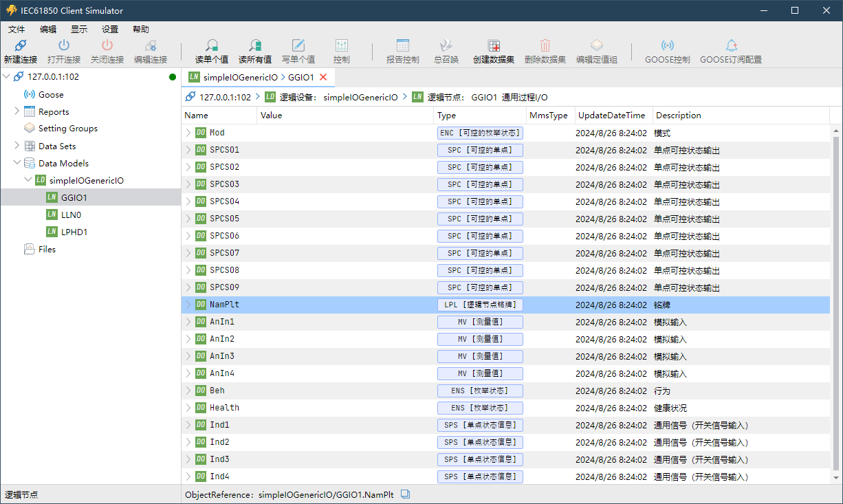Open the 帮助 menu
The image size is (843, 504).
click(x=141, y=30)
